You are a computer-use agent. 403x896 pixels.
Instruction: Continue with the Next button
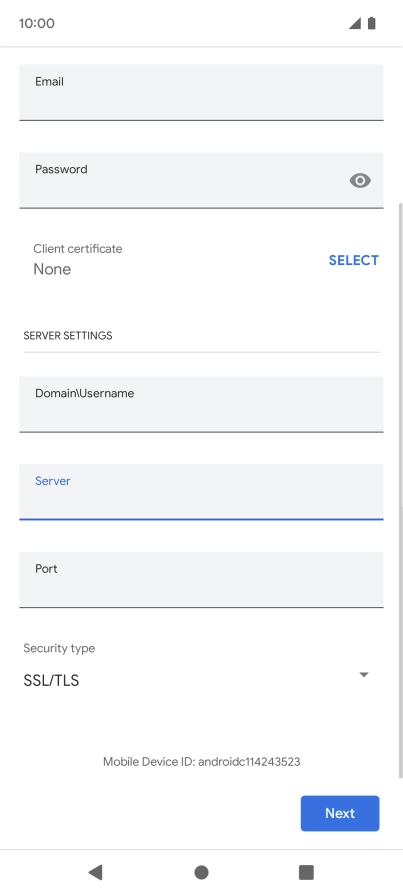click(x=340, y=813)
